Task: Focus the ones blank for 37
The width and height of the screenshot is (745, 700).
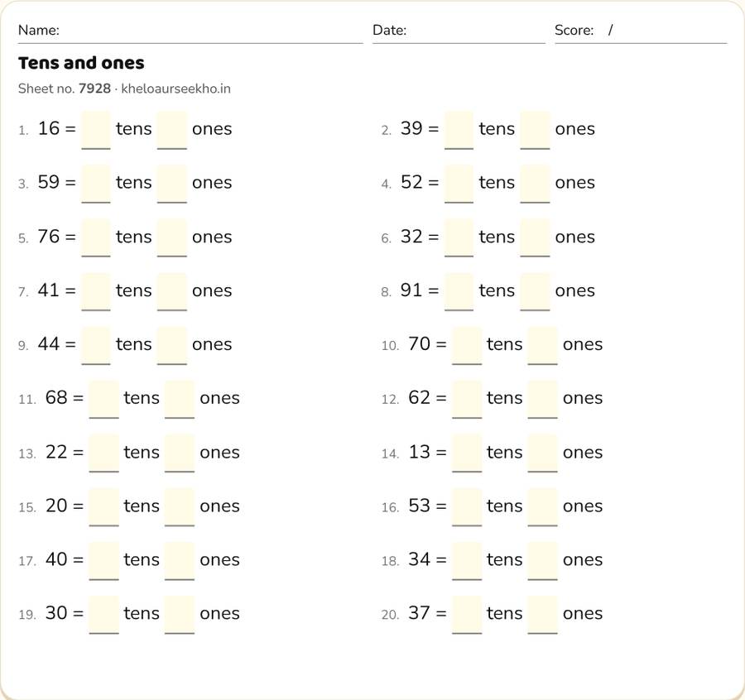Action: (x=542, y=615)
